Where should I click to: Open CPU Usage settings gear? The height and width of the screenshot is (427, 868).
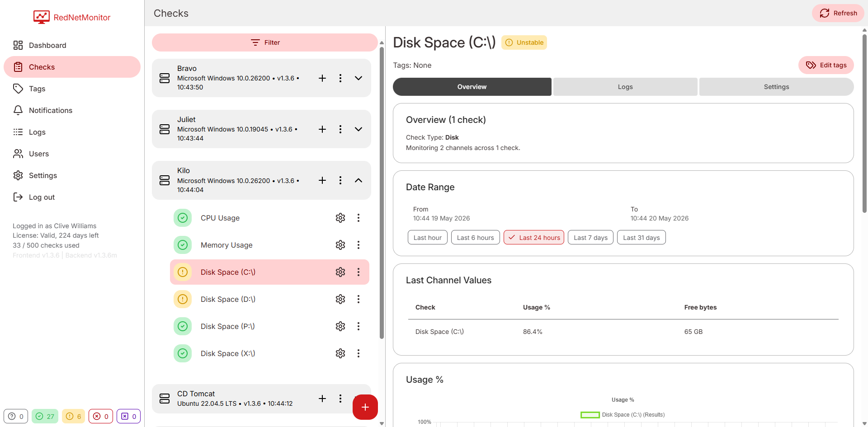(340, 218)
